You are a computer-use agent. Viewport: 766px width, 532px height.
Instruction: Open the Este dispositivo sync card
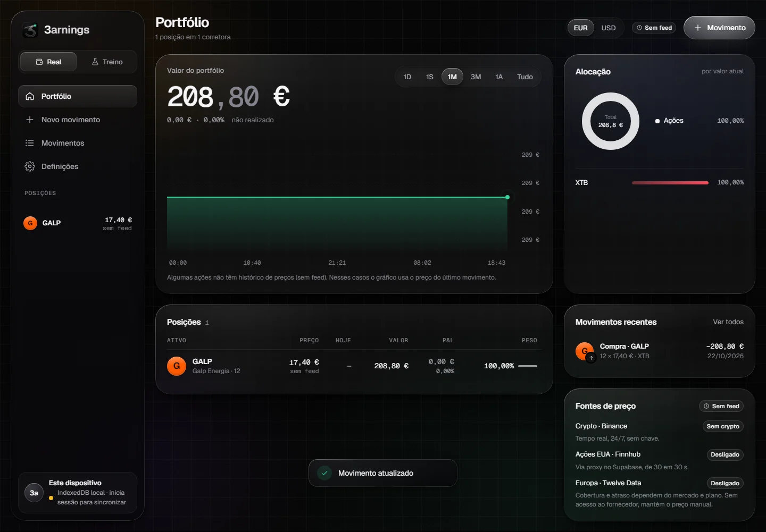tap(78, 493)
